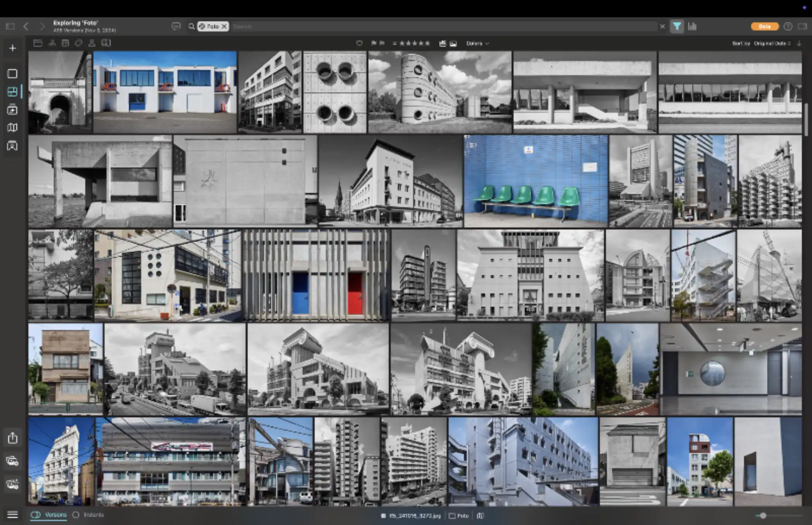Image resolution: width=812 pixels, height=525 pixels.
Task: Set the star rating filter to five stars
Action: (427, 43)
